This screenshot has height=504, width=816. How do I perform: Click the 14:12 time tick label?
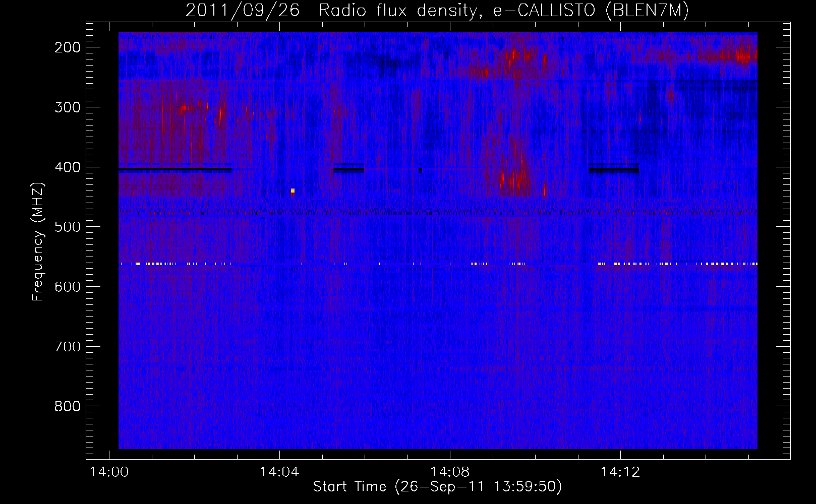point(620,472)
